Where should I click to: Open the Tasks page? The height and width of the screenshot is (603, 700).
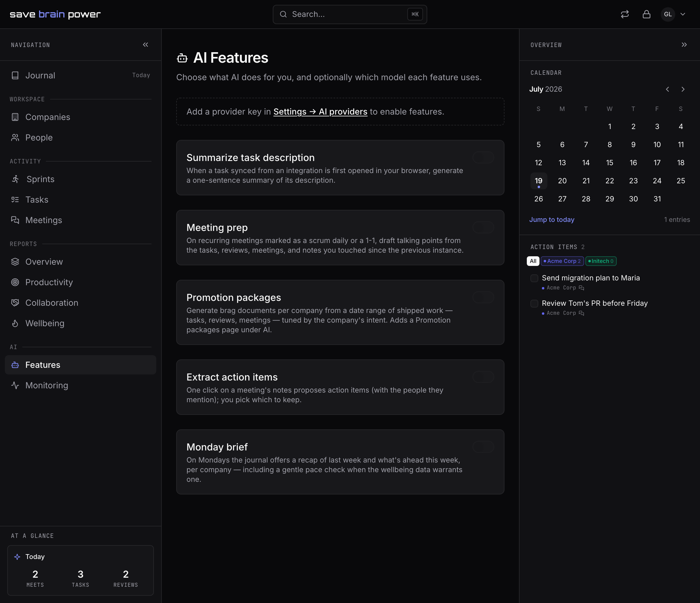point(80,200)
